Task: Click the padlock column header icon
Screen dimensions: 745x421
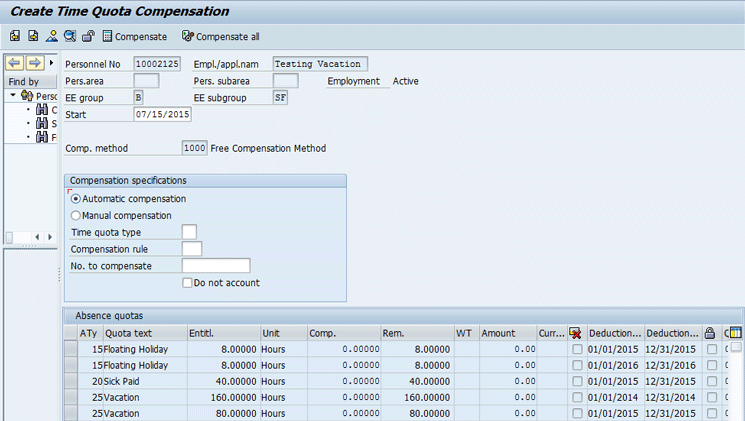Action: (710, 333)
